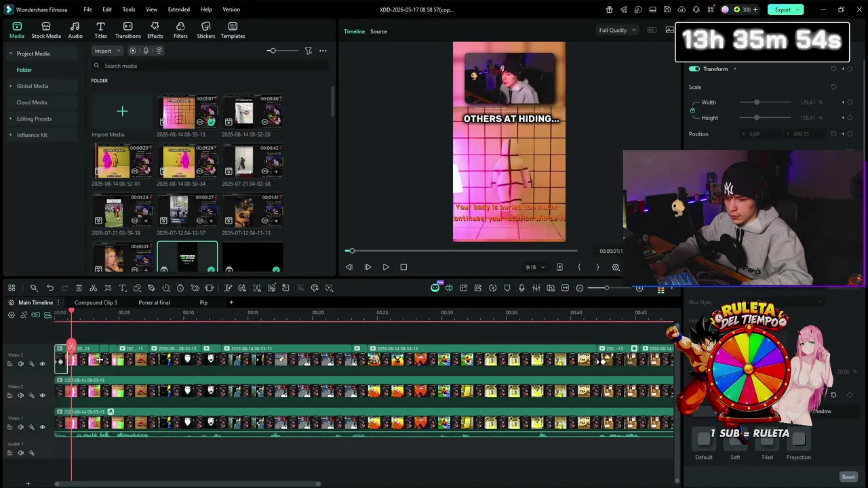The image size is (868, 488).
Task: Open the Effects panel
Action: tap(155, 30)
